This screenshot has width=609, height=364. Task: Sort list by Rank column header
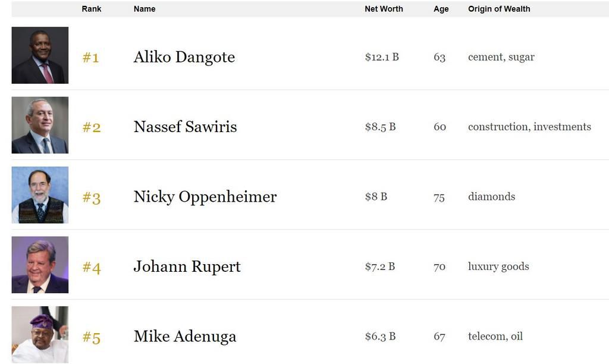(92, 9)
